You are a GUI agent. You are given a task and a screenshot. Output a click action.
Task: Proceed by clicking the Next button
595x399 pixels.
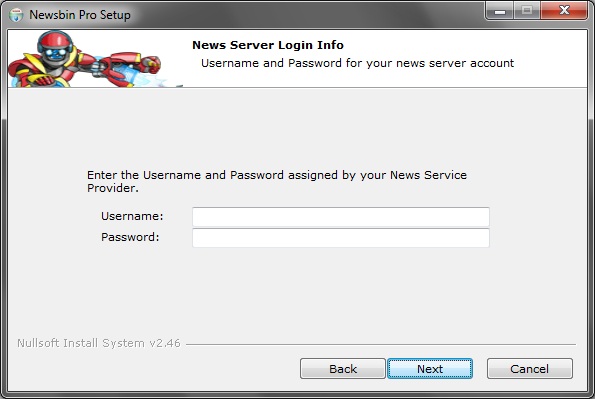click(430, 369)
